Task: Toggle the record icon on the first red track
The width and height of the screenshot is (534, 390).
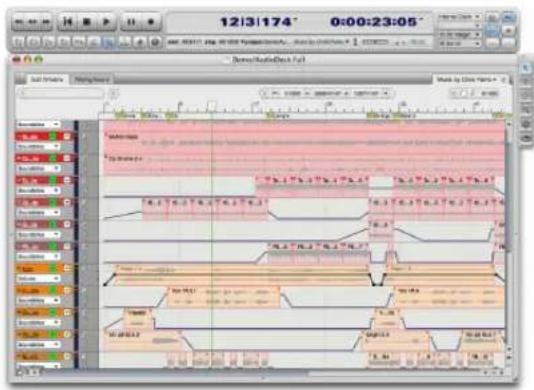Action: coord(67,137)
